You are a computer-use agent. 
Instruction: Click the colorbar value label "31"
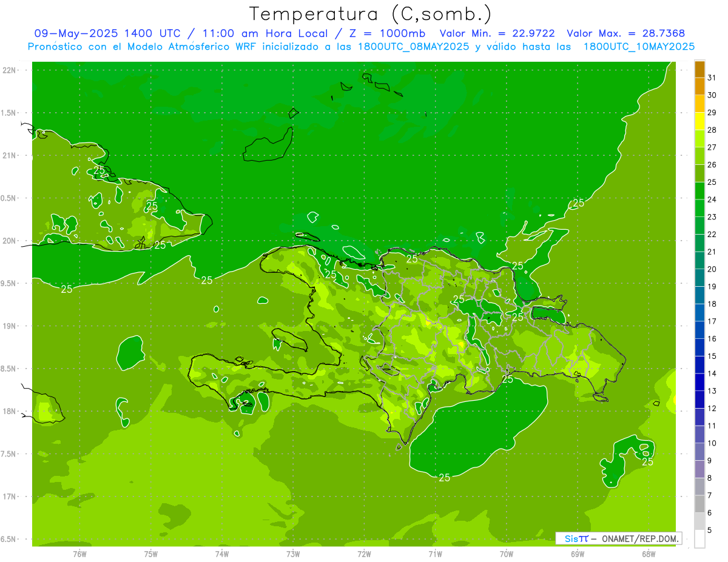click(712, 78)
